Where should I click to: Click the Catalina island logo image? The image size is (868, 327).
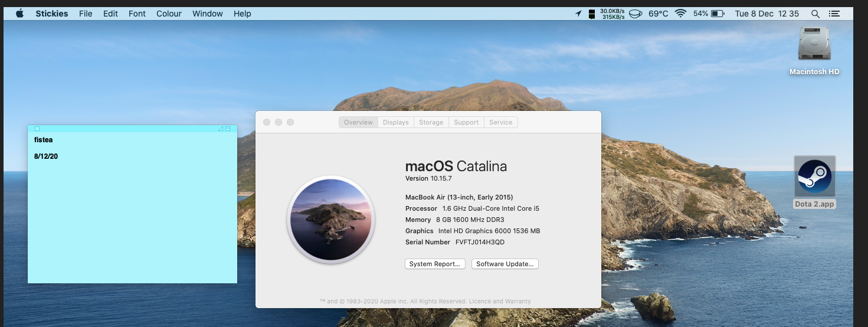[331, 219]
